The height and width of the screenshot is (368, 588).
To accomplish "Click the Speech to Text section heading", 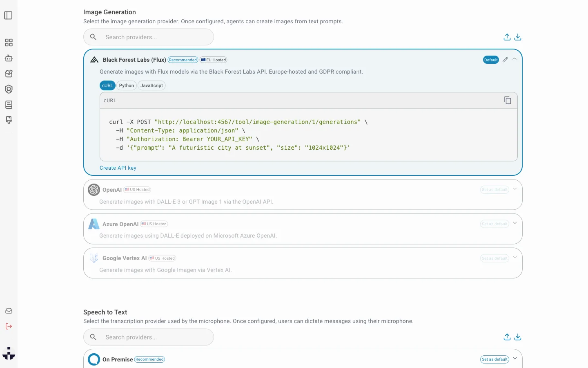I will (105, 312).
